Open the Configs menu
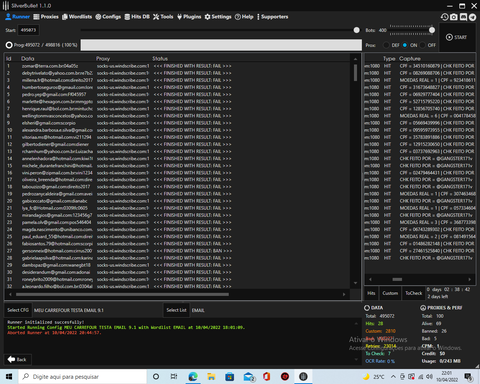Viewport: 480px width, 384px height. [x=108, y=17]
